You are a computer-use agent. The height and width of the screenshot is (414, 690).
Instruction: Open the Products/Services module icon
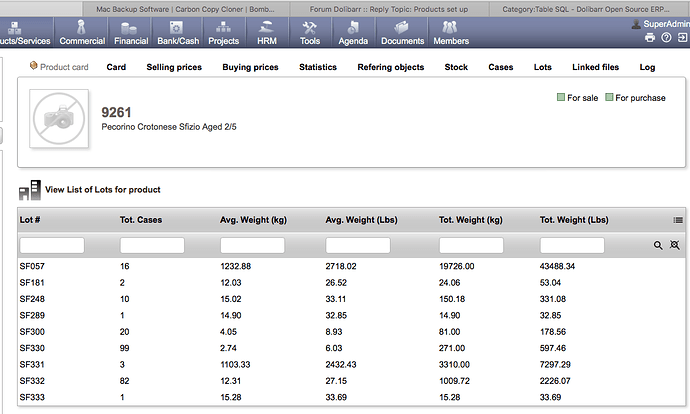coord(14,28)
